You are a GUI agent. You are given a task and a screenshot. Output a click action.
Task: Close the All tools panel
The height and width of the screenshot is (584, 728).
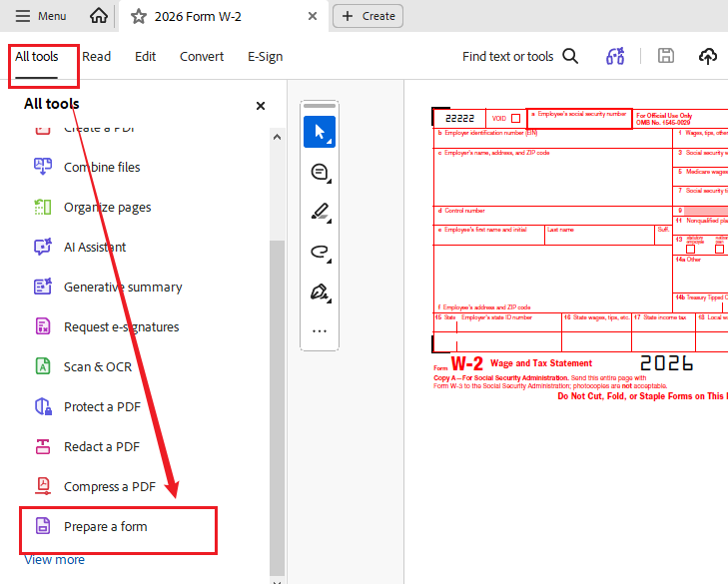point(261,106)
